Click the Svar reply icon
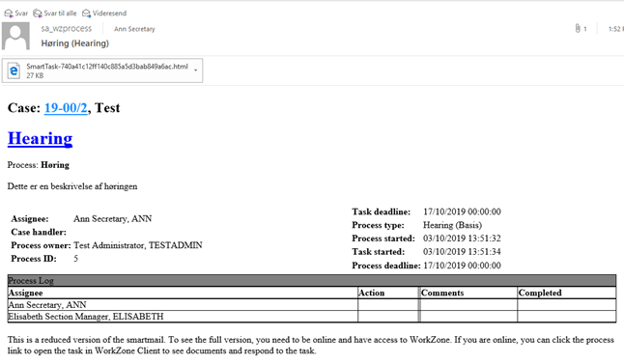The width and height of the screenshot is (624, 364). point(9,14)
